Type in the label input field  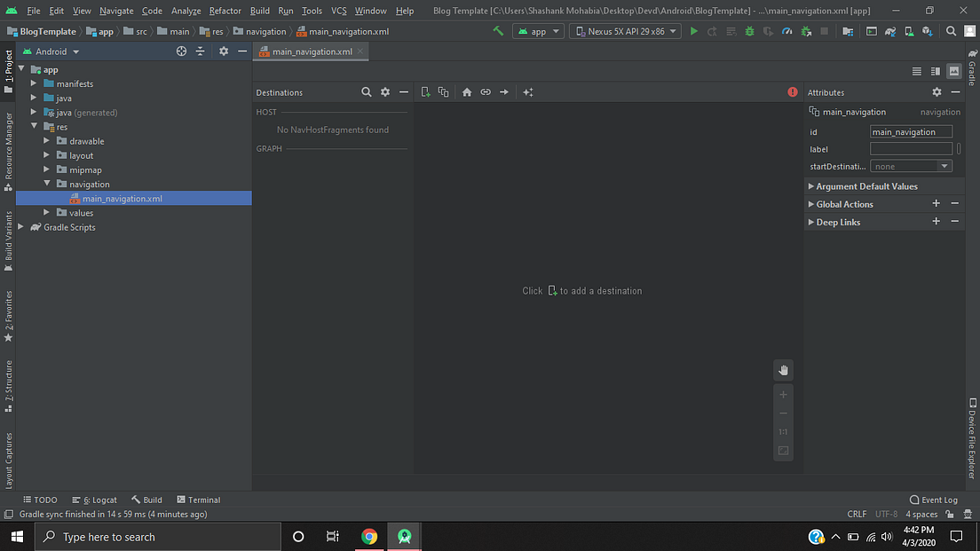coord(911,148)
